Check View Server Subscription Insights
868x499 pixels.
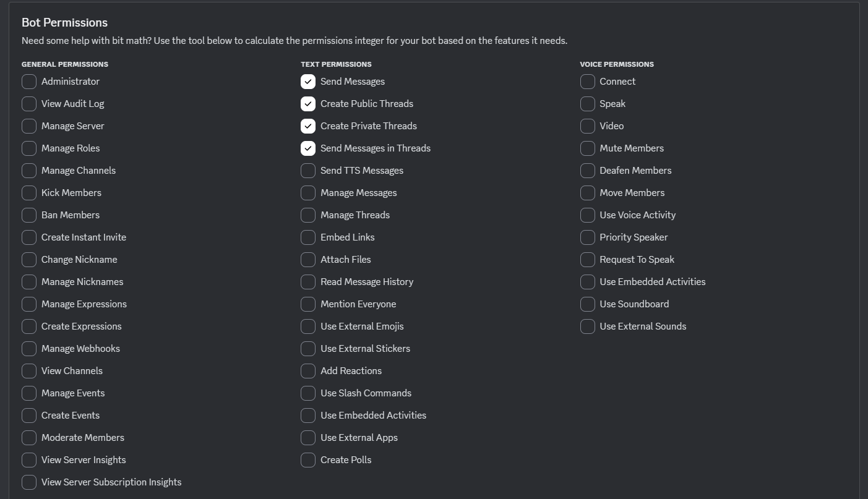(x=29, y=482)
